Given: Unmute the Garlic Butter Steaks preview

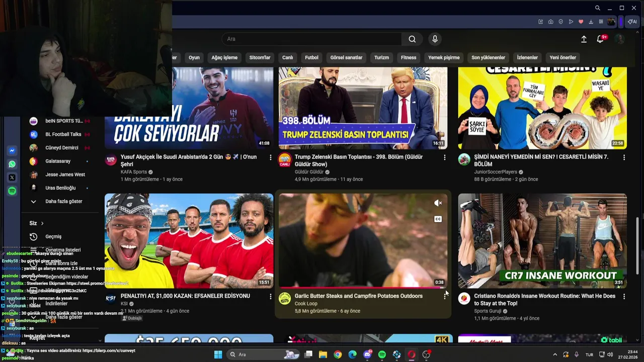Looking at the screenshot, I should 438,203.
